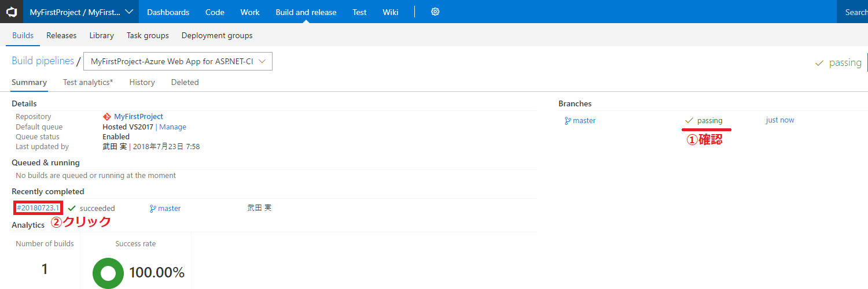Click the master branch link under Branches

[x=584, y=121]
